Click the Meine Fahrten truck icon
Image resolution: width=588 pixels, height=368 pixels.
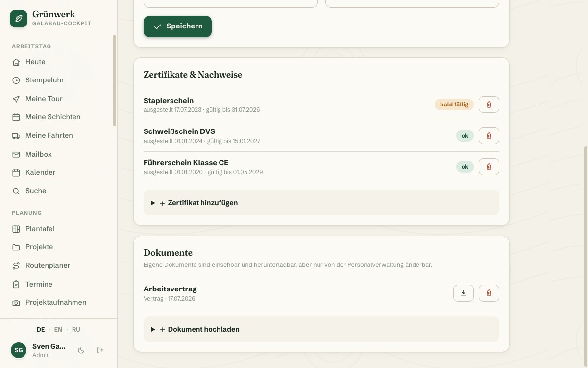coord(16,135)
